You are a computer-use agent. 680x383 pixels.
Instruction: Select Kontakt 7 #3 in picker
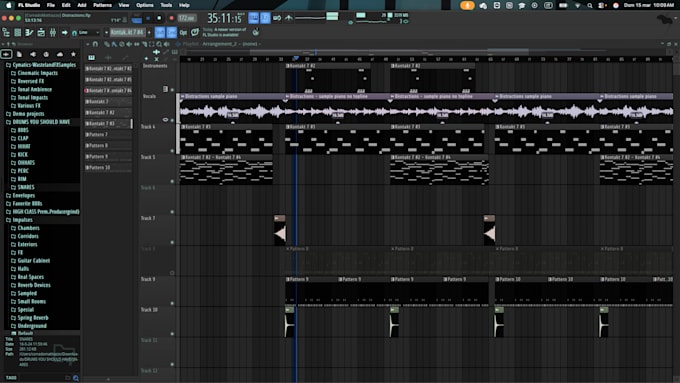click(108, 124)
